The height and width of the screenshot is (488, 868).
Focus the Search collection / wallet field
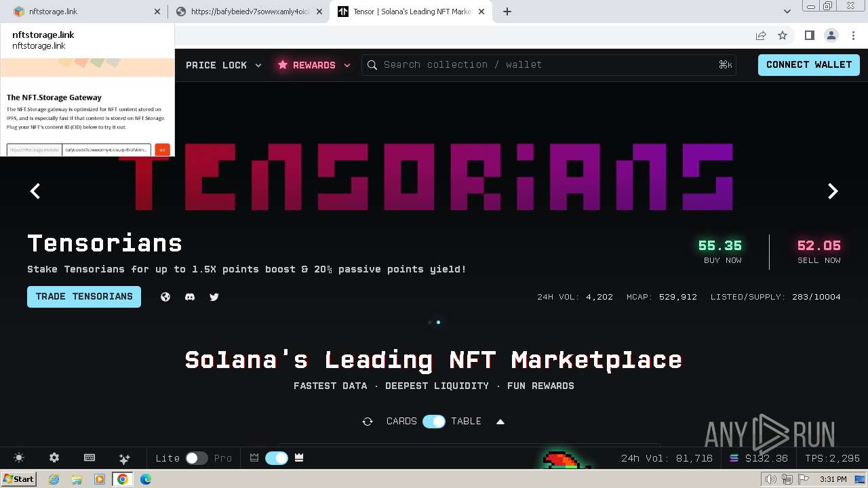tap(549, 65)
